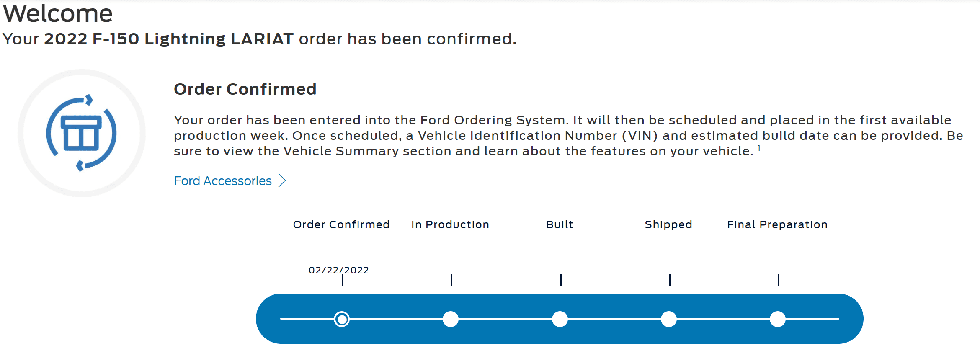Click the footnote 1 superscript reference
Screen dimensions: 980x361
(759, 148)
